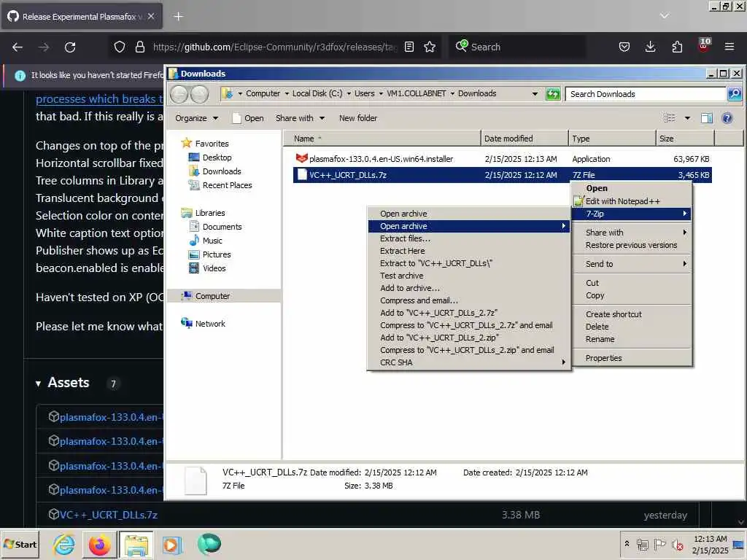Open the view options dropdown arrow
747x560 pixels.
tap(687, 118)
